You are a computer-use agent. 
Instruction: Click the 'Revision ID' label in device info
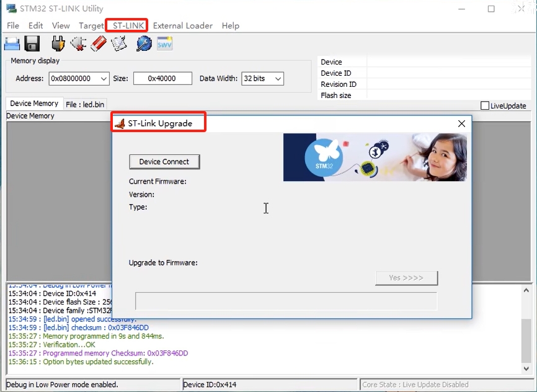click(339, 84)
